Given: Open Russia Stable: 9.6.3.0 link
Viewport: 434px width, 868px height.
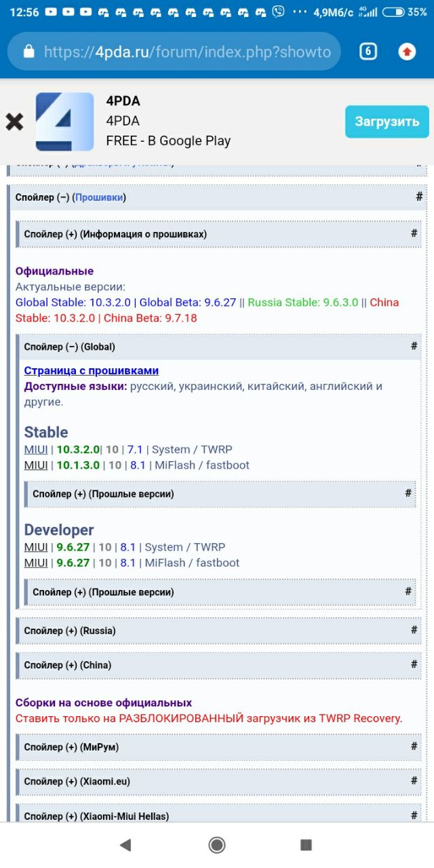Looking at the screenshot, I should (x=302, y=302).
